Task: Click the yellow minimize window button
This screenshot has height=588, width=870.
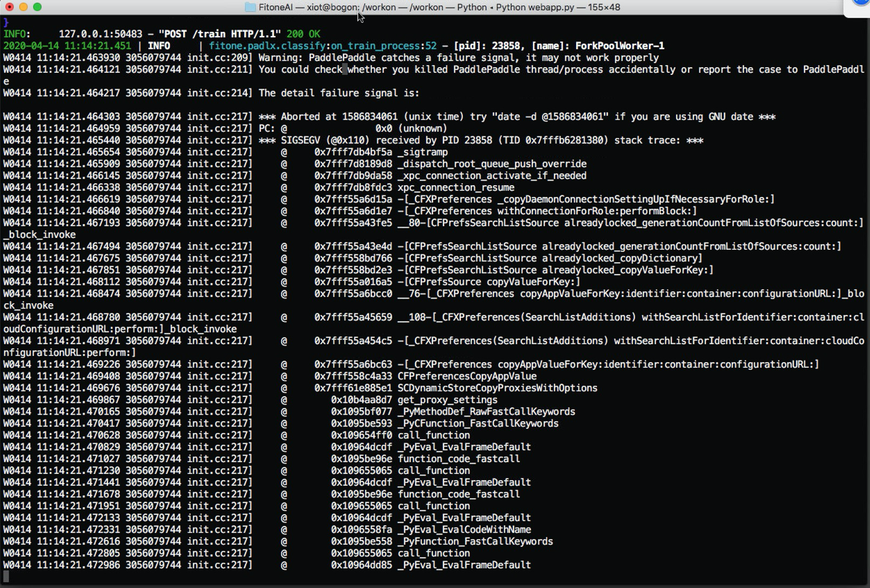Action: click(x=23, y=7)
